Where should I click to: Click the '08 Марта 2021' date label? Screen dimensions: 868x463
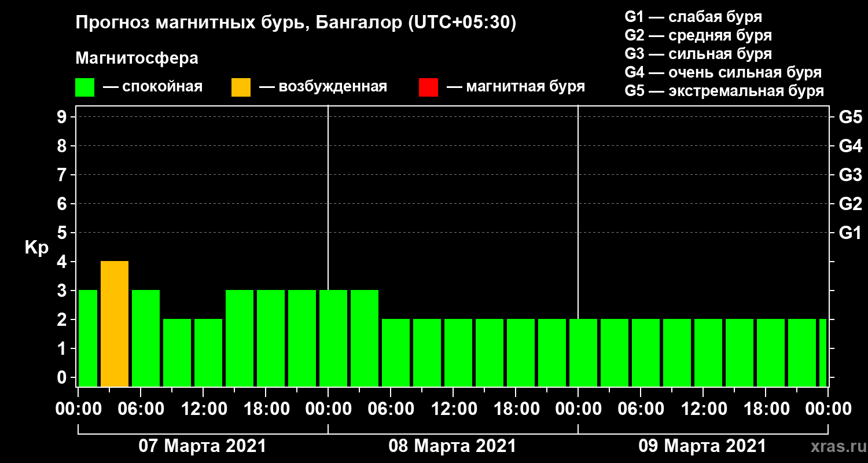coord(453,446)
